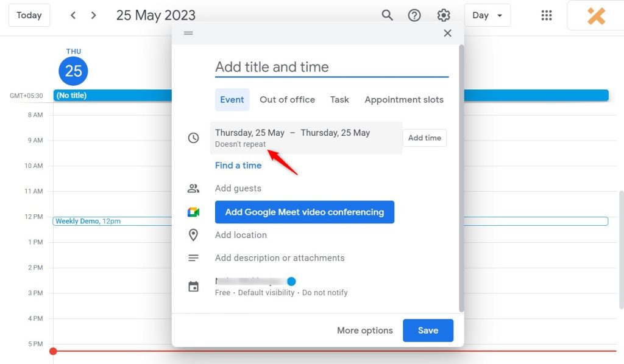The image size is (624, 364).
Task: Click the calendar page scrollbar
Action: [621, 250]
